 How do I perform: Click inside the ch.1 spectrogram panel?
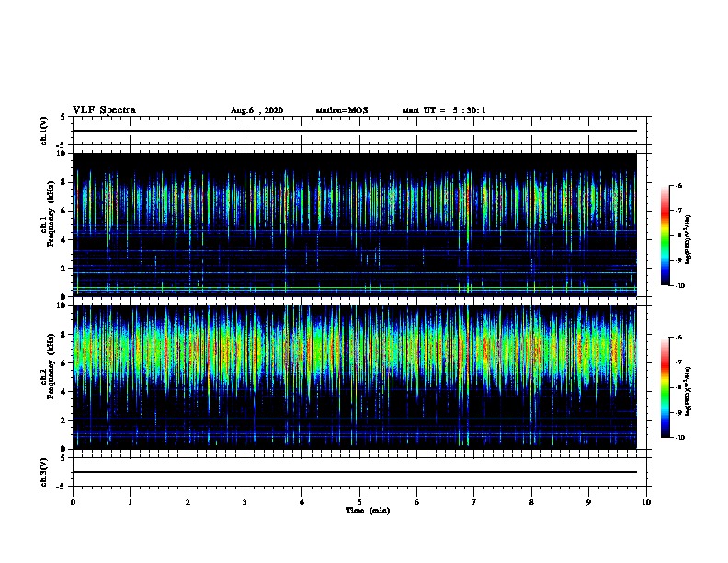click(355, 224)
